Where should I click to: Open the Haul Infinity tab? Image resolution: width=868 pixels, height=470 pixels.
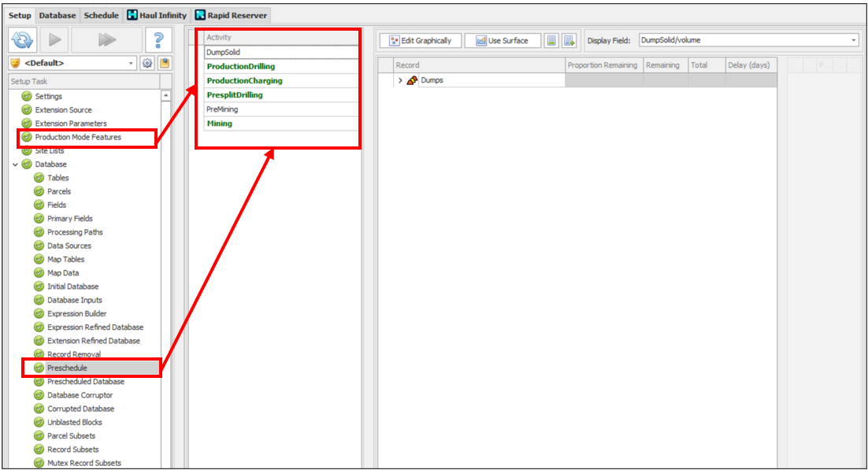[158, 15]
